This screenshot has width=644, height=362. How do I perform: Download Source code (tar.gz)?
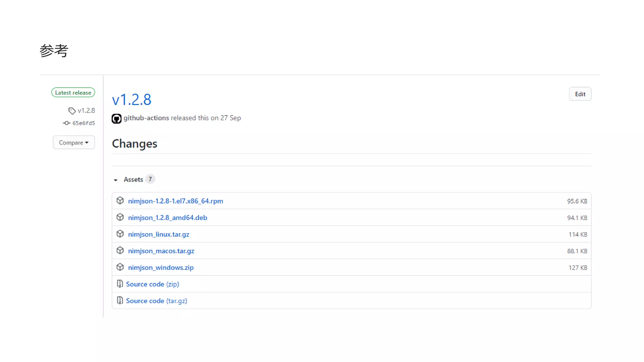(x=156, y=301)
